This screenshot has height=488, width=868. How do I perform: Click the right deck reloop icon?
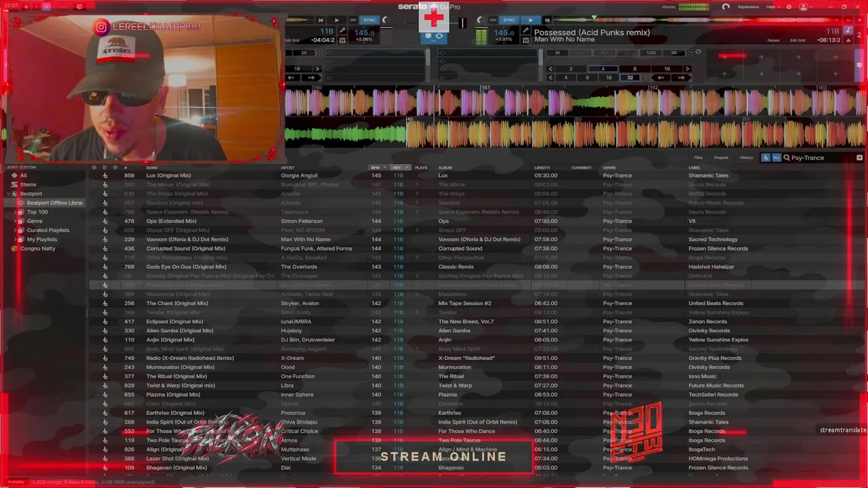click(x=698, y=52)
